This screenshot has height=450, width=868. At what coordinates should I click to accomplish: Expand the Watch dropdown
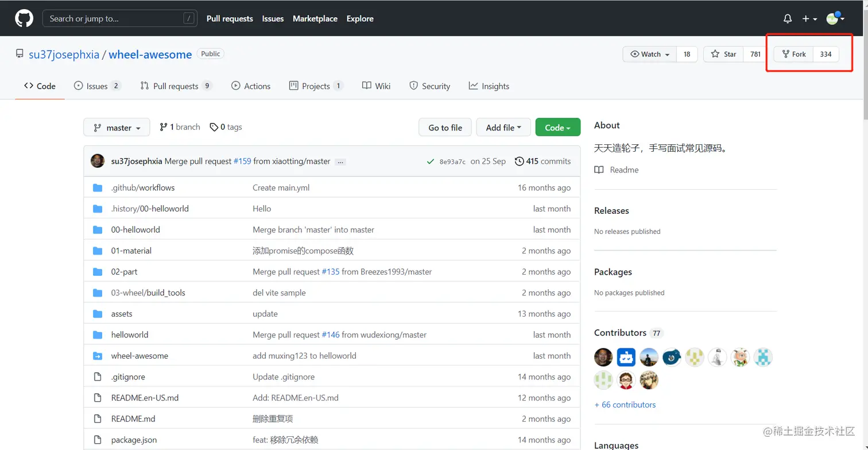[x=650, y=54]
